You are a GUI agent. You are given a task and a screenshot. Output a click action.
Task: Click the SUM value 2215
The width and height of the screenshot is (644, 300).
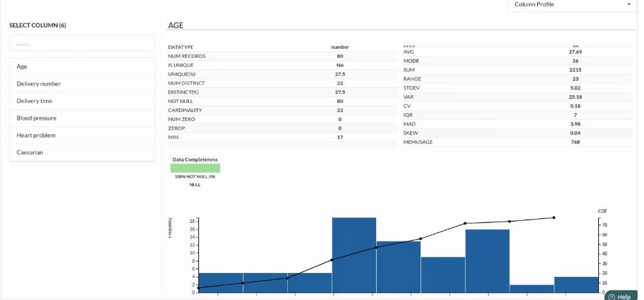(x=575, y=70)
